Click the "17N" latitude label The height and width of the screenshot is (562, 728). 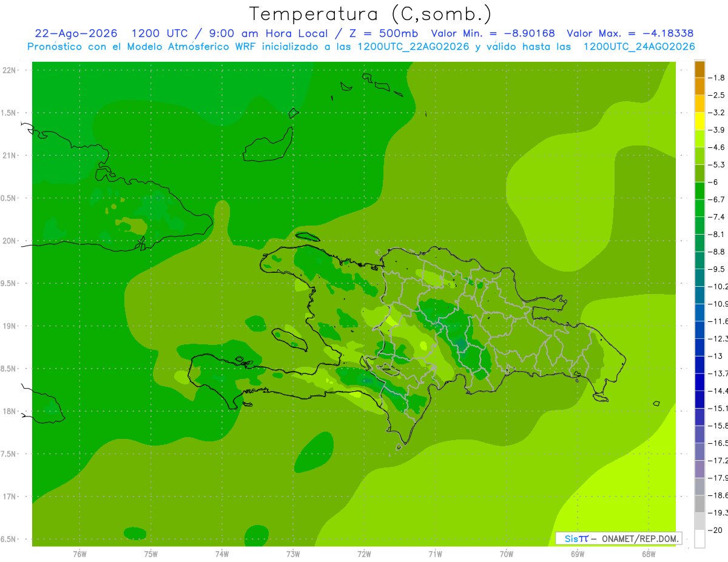[x=9, y=497]
